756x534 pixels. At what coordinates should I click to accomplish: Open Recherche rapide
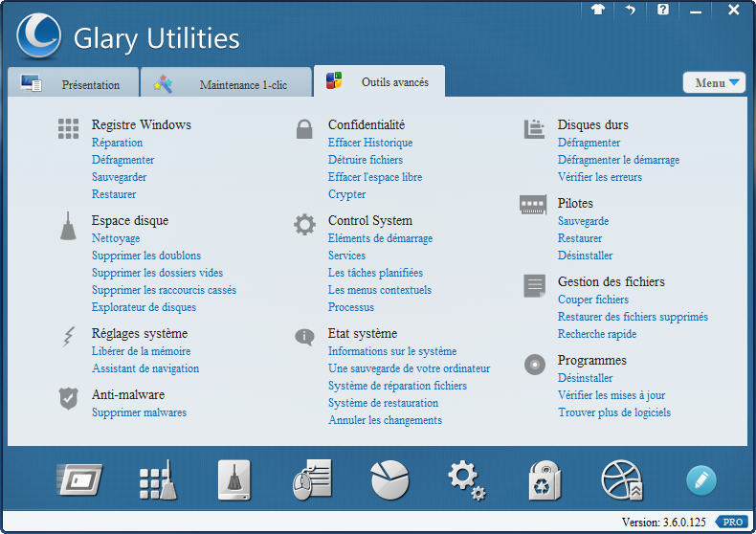[597, 334]
